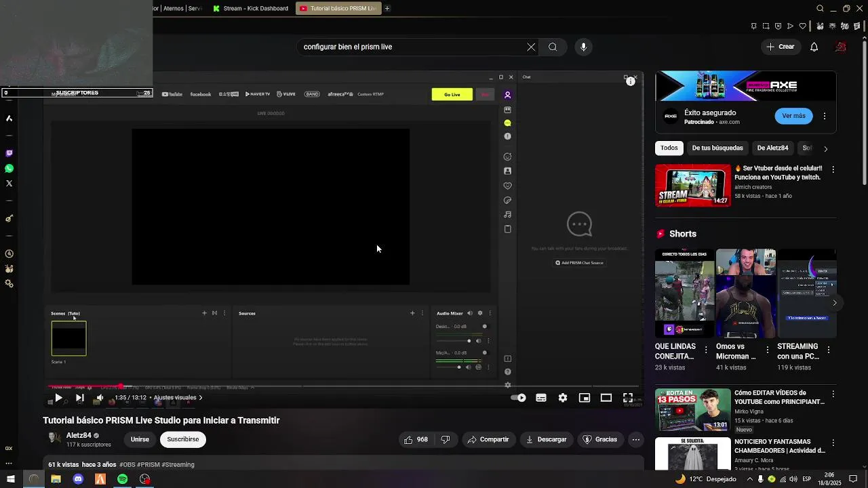Enter fullscreen mode
The width and height of the screenshot is (868, 488).
(628, 398)
